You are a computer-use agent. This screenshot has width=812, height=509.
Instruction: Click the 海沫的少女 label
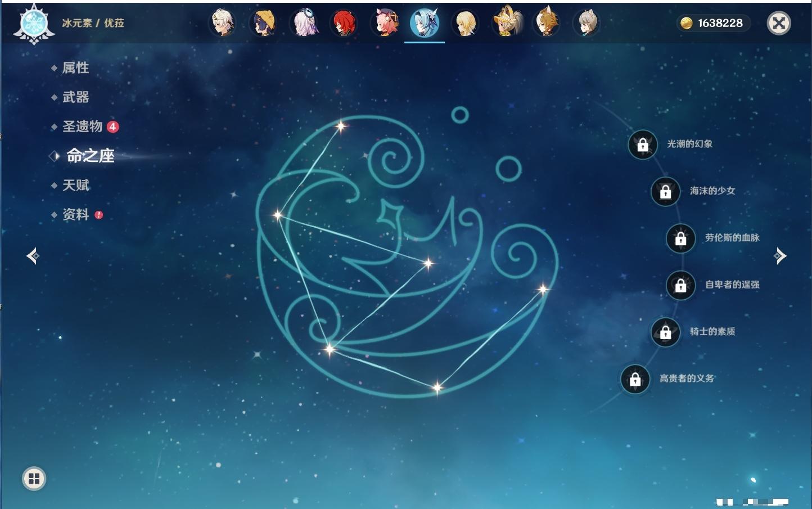click(x=712, y=191)
